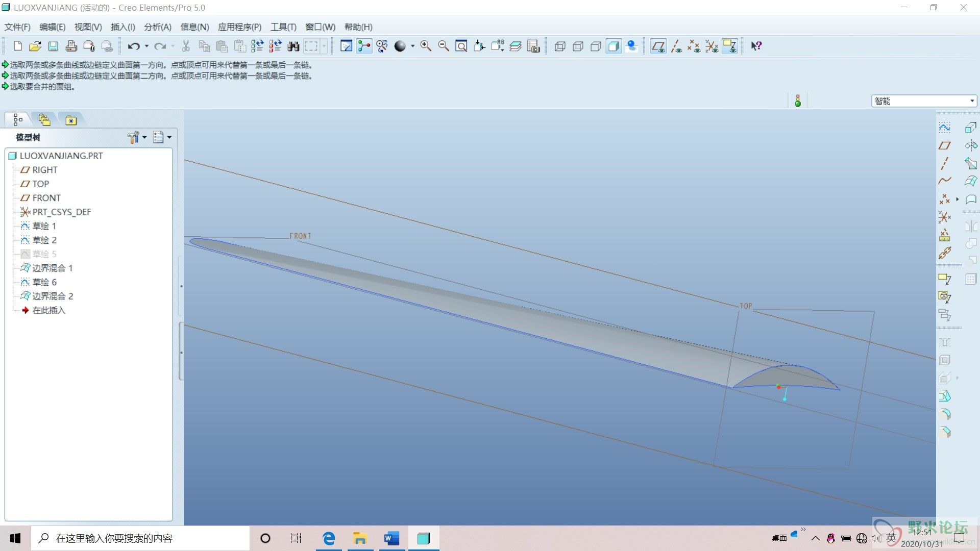The width and height of the screenshot is (980, 551).
Task: Expand the datum point flyout arrow
Action: (957, 199)
